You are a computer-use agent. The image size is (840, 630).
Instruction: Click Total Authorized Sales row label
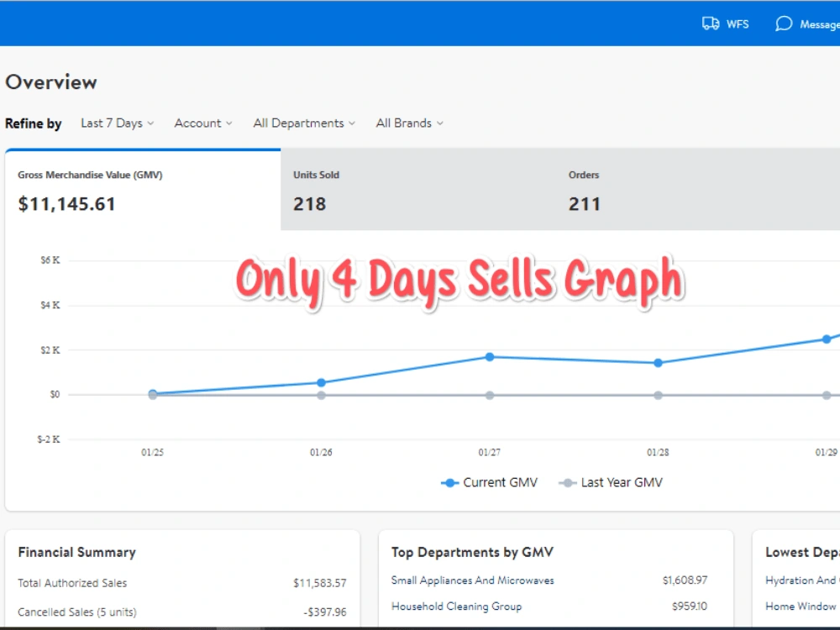[x=72, y=583]
